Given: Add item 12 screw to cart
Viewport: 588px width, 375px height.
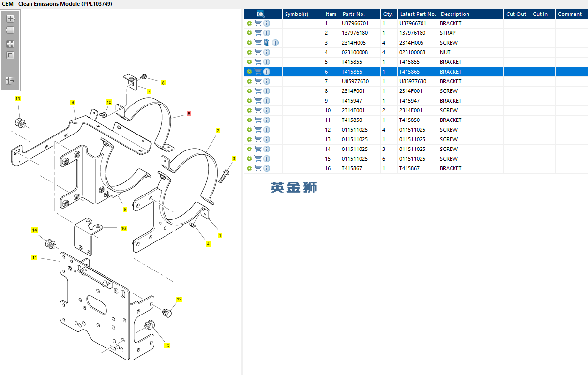Looking at the screenshot, I should (258, 130).
